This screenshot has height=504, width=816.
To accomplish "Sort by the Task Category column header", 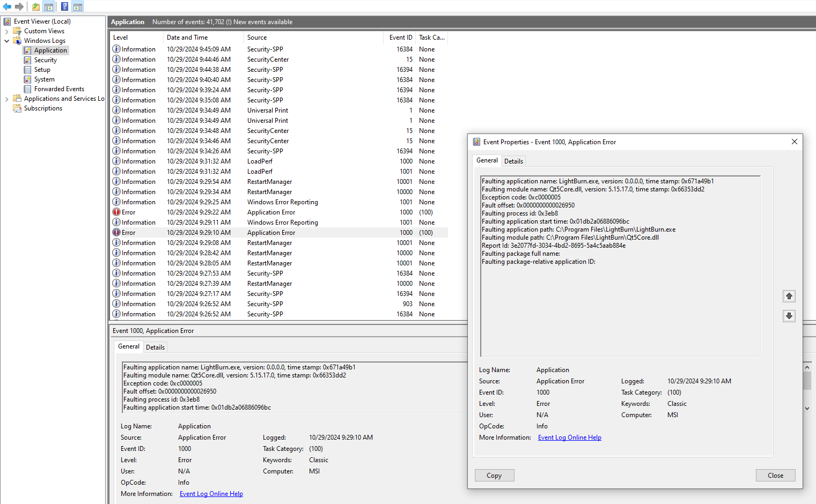I will (x=432, y=38).
